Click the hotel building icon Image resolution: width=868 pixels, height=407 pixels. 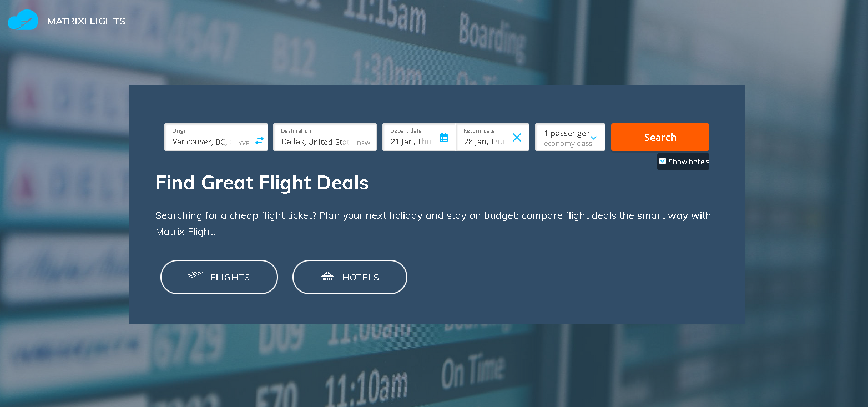tap(327, 277)
